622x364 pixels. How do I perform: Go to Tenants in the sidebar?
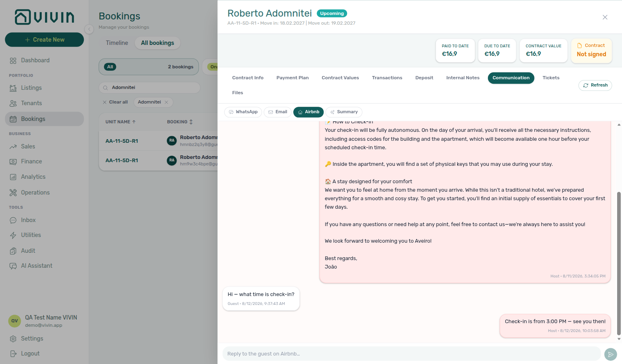pos(45,103)
